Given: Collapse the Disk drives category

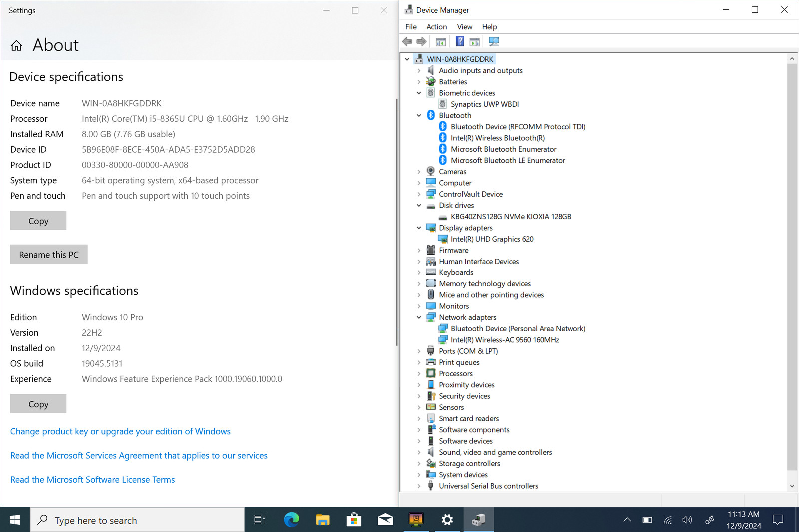Looking at the screenshot, I should click(419, 206).
